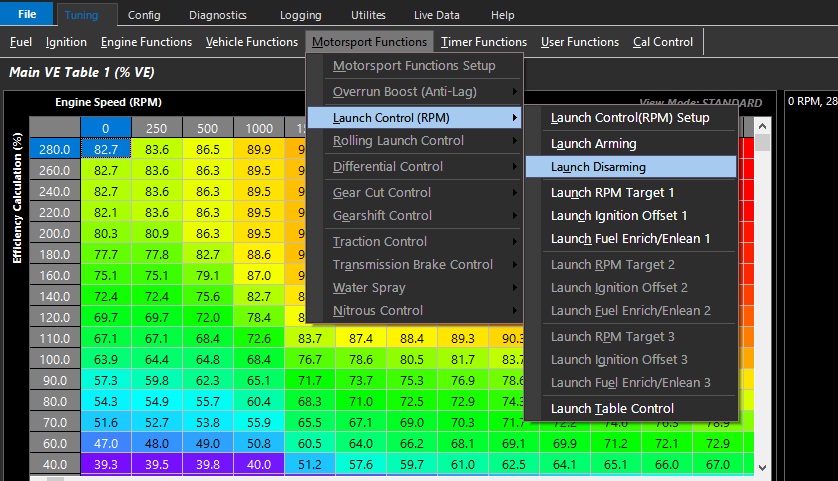Screen dimensions: 838x481
Task: Open Launch RPM Target 2
Action: point(631,265)
